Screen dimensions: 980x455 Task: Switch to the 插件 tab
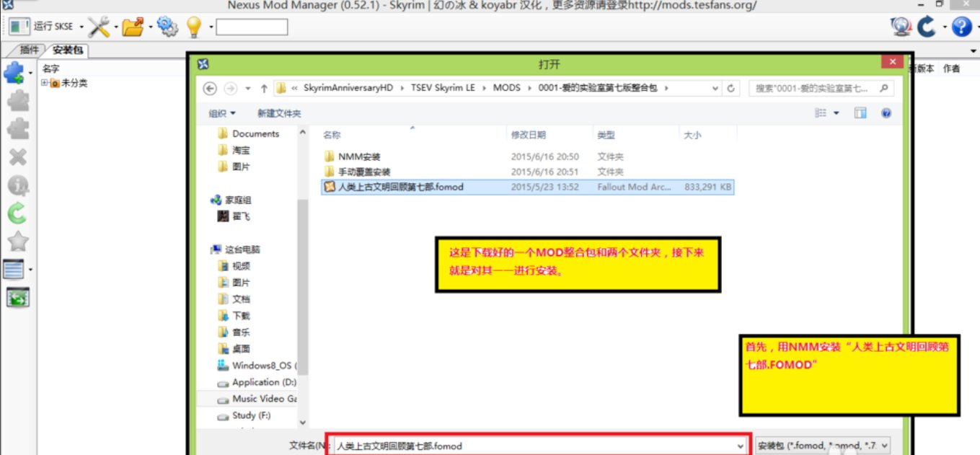(28, 50)
